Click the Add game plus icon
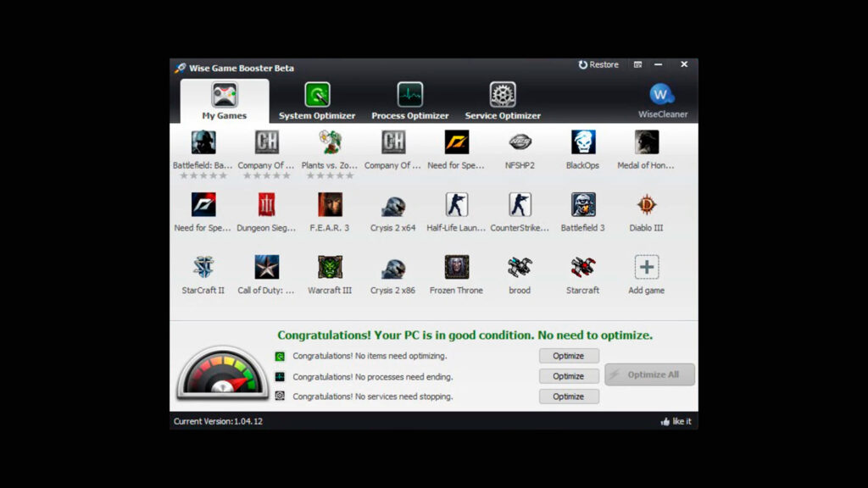868x488 pixels. [646, 268]
